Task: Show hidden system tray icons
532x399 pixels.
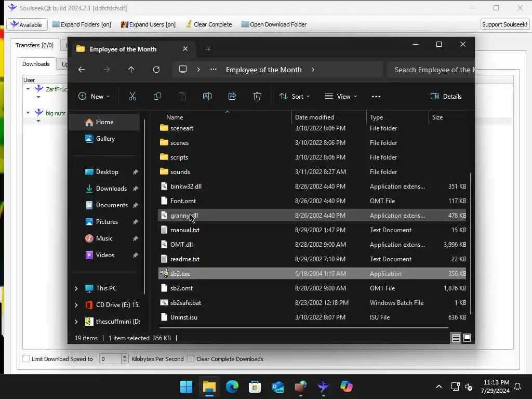Action: tap(438, 387)
